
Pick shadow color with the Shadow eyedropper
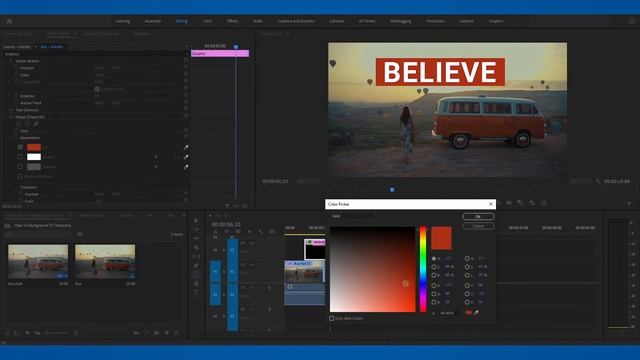tap(186, 167)
